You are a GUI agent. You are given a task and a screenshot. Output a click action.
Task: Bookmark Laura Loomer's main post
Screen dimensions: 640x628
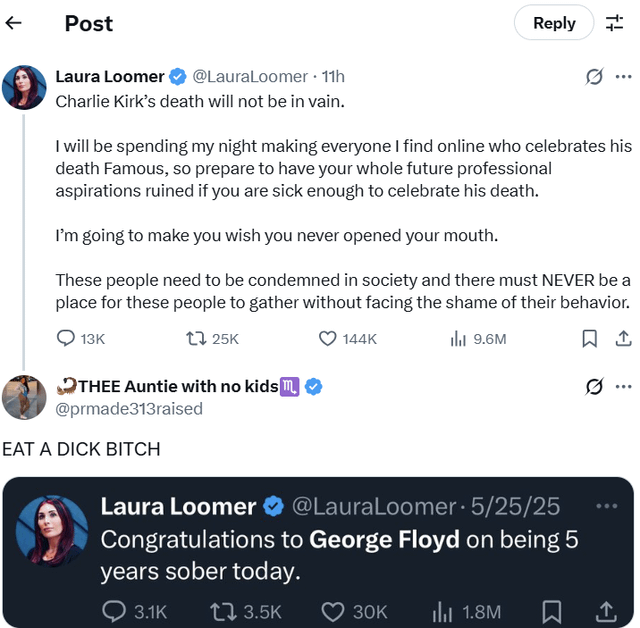click(590, 339)
